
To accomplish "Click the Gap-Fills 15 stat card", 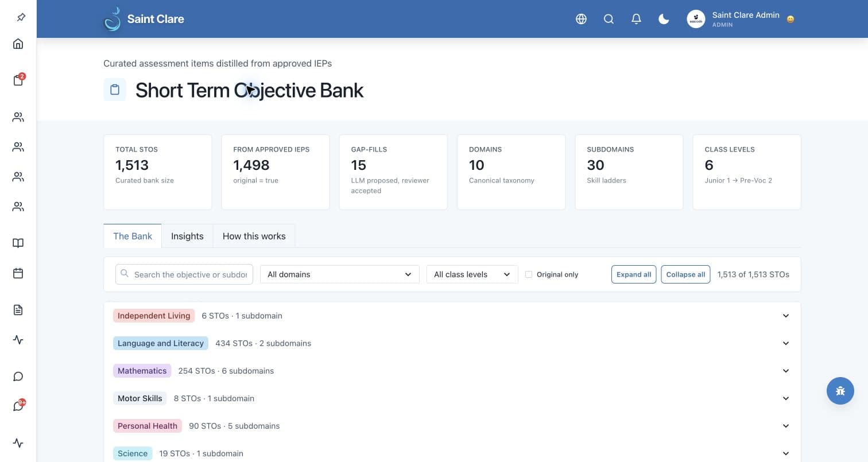I will pyautogui.click(x=393, y=172).
